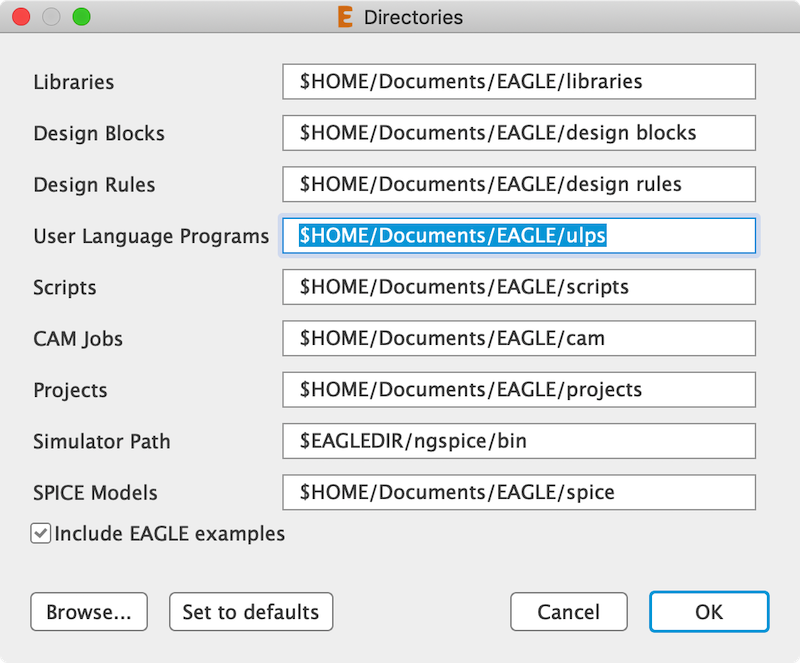Confirm directories with the OK button
800x663 pixels.
[709, 611]
